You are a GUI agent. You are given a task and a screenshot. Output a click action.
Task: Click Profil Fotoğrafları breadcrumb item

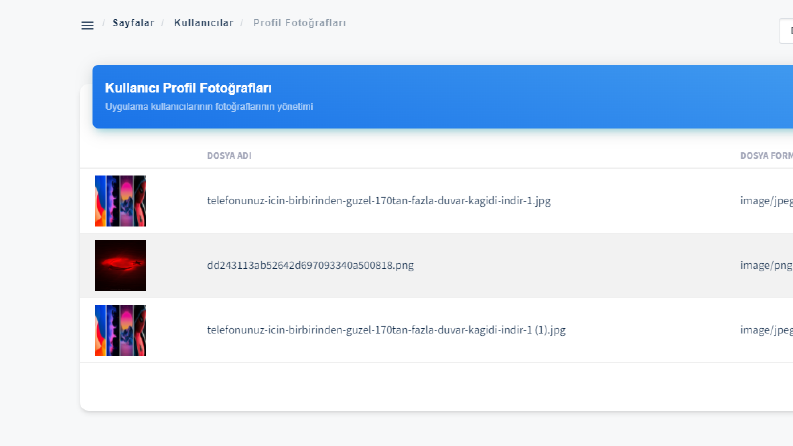point(299,23)
